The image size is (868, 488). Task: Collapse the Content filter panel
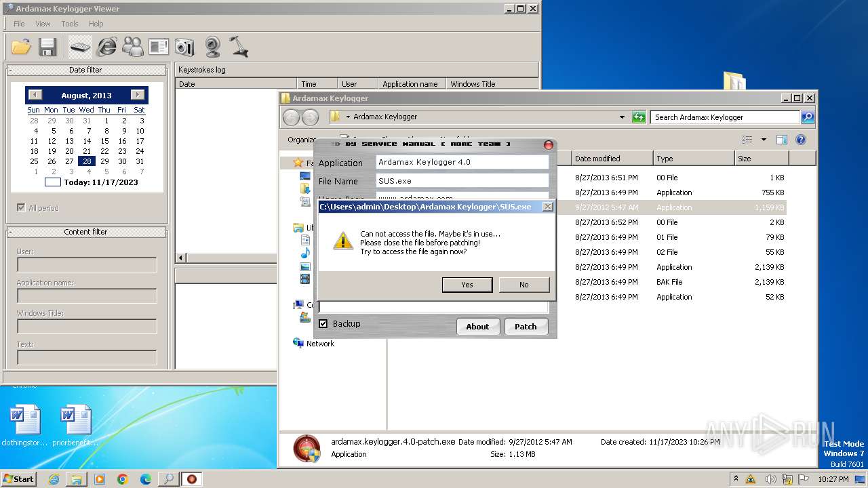point(11,232)
